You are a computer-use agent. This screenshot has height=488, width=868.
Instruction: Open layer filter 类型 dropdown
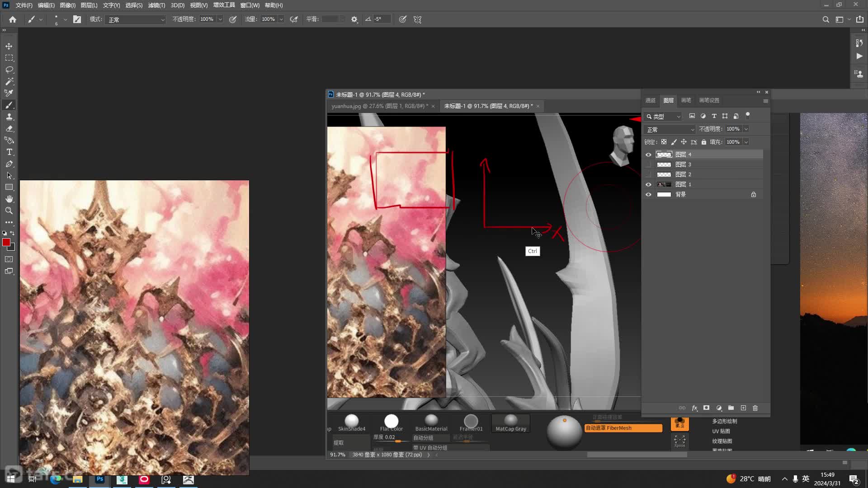(663, 116)
